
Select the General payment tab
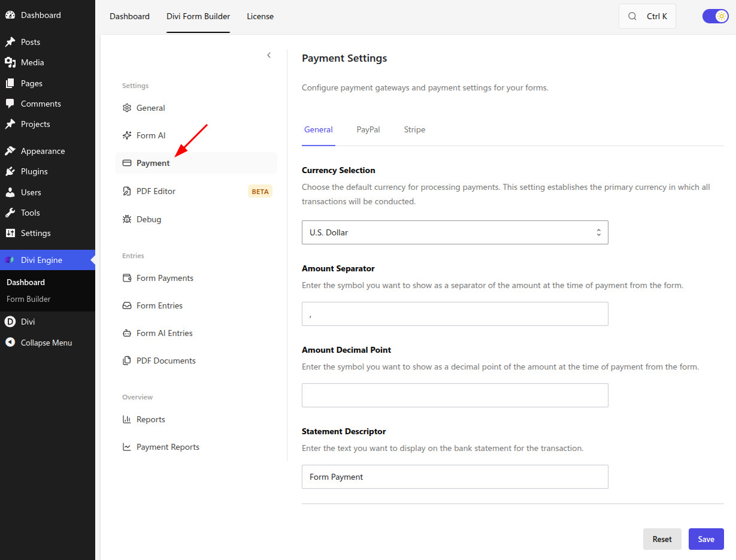coord(319,129)
